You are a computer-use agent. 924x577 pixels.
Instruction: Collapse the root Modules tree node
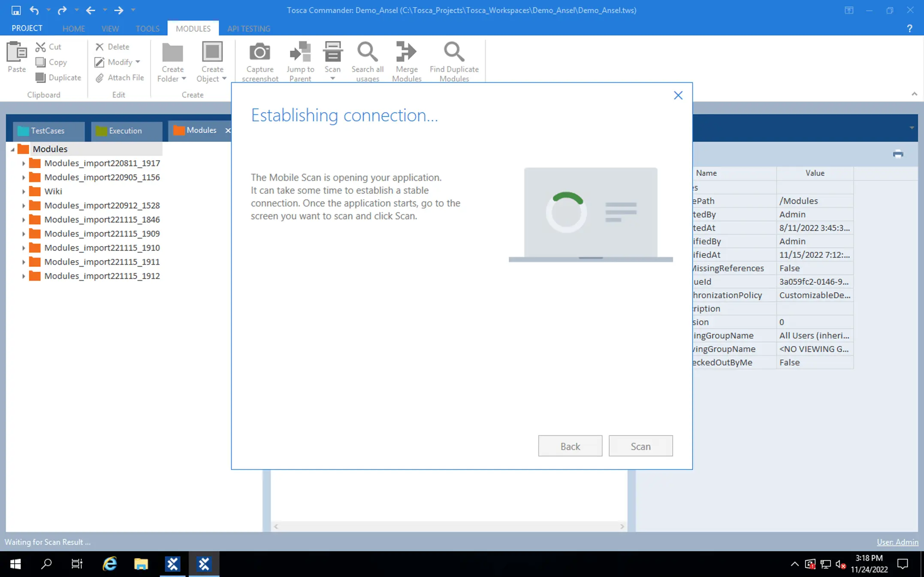click(13, 149)
